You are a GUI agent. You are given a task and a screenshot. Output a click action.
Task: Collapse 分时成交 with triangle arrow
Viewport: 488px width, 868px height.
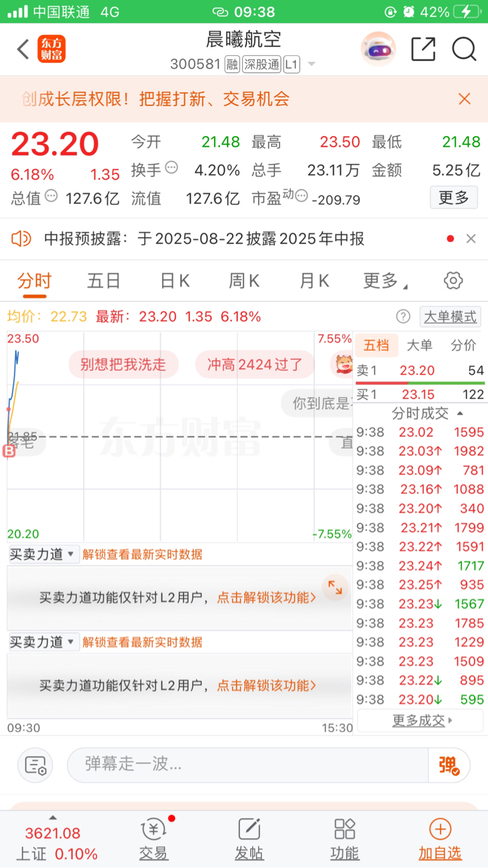click(x=460, y=414)
